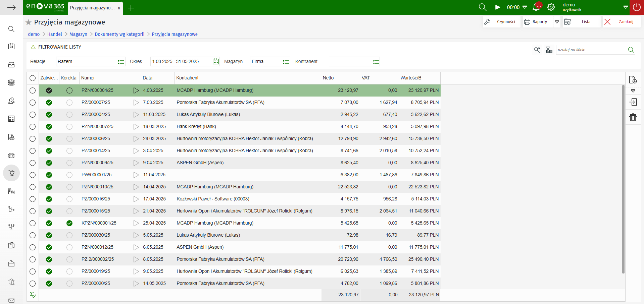Click the notifications bell icon
Viewport: 644px width, 304px height.
(536, 7)
